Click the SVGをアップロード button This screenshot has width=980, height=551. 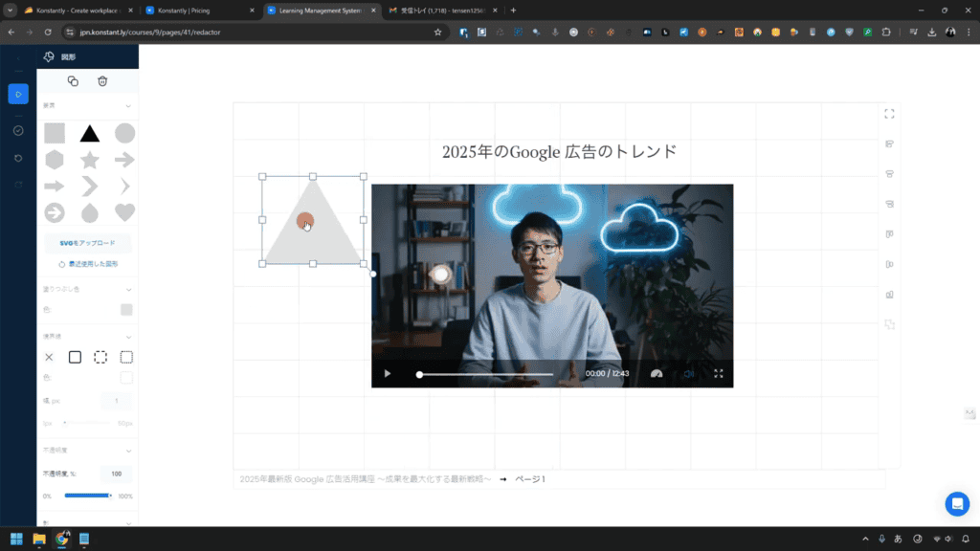click(x=87, y=243)
